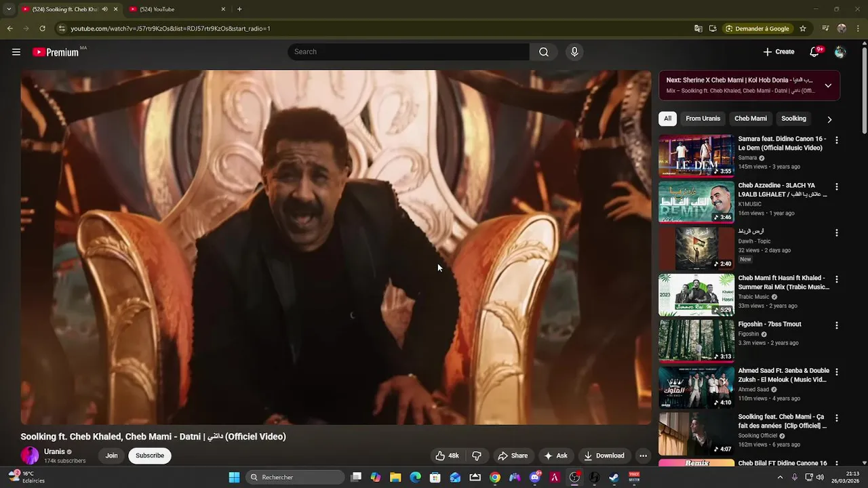Image resolution: width=868 pixels, height=488 pixels.
Task: Start voice search with the microphone icon
Action: click(574, 52)
